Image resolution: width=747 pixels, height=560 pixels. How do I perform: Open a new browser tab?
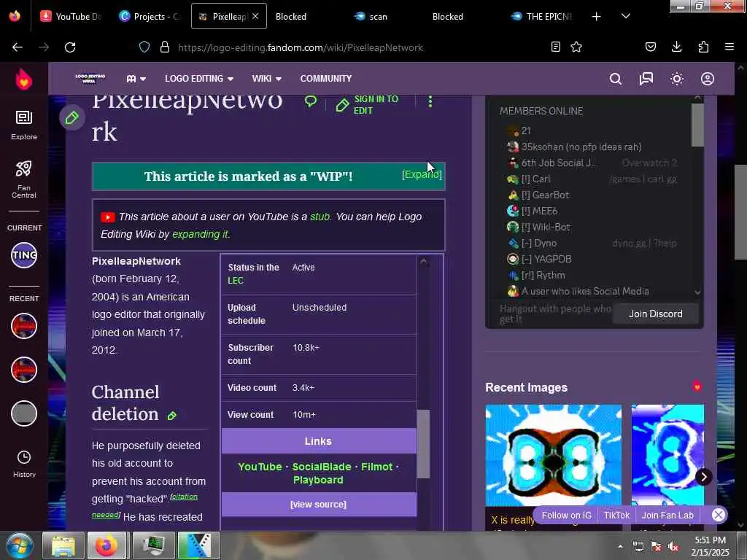point(596,17)
